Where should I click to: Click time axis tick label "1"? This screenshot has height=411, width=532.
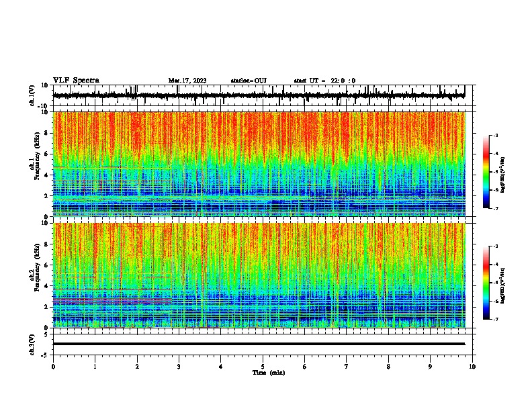[95, 367]
